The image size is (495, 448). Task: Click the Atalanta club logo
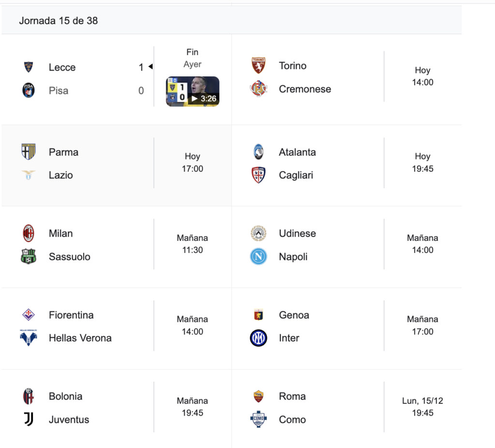pos(259,152)
